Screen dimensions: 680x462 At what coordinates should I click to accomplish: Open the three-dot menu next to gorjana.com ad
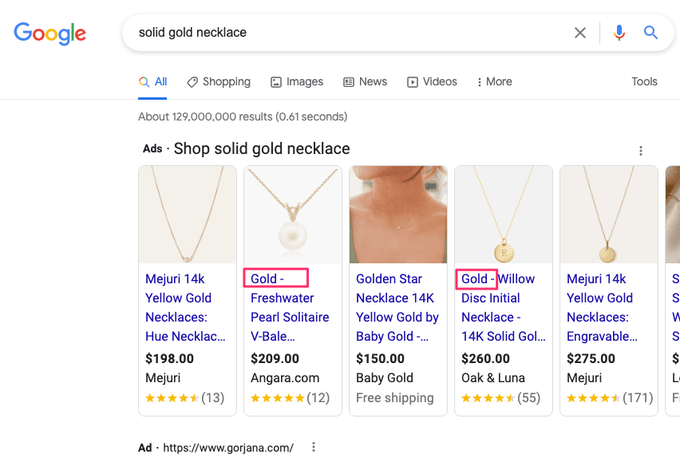(314, 447)
